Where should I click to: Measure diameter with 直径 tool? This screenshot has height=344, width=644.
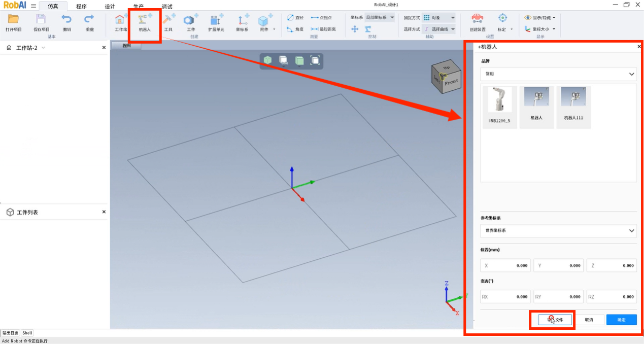pyautogui.click(x=295, y=17)
